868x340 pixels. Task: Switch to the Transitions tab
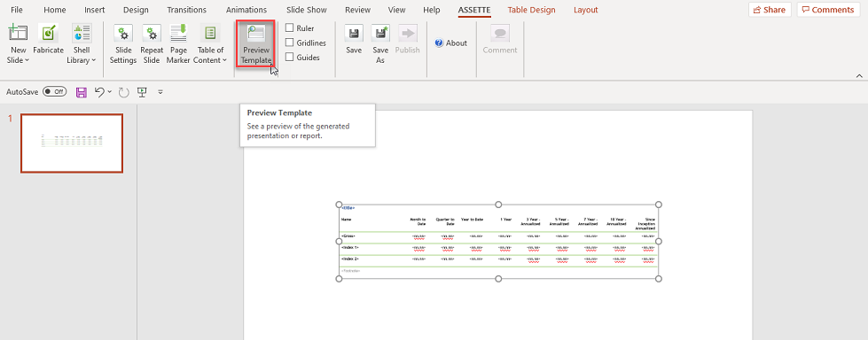pos(186,10)
